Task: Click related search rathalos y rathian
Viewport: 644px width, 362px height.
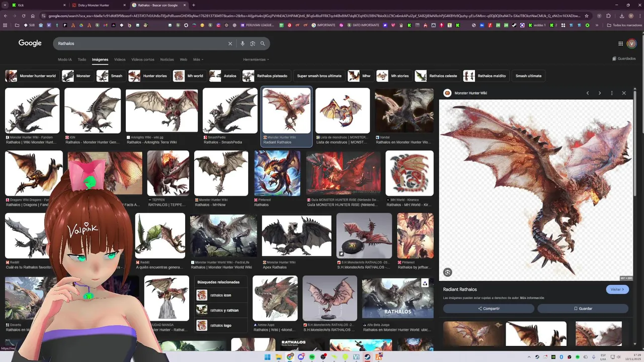Action: point(220,310)
